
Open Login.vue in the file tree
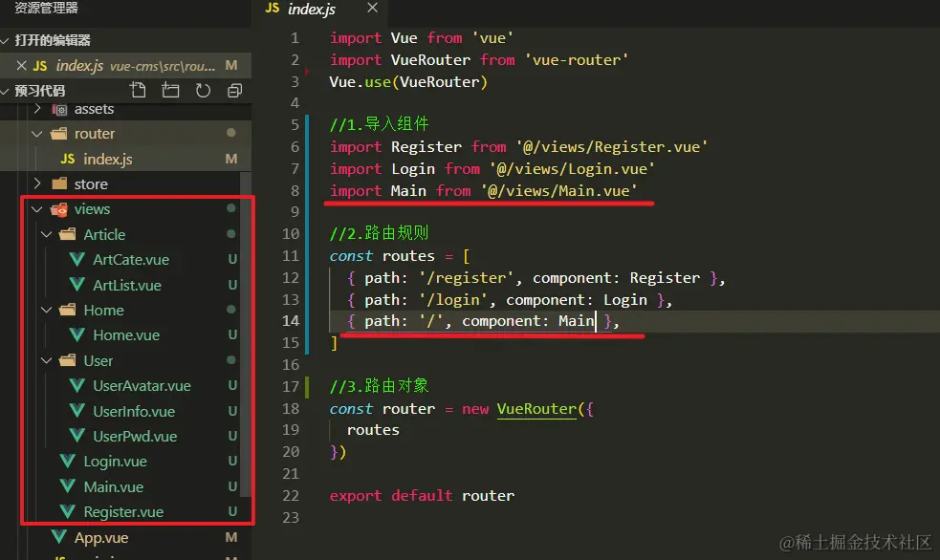[115, 462]
